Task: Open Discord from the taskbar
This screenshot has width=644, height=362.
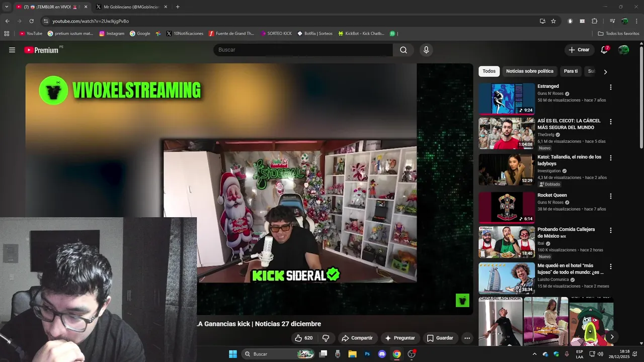Action: tap(382, 354)
